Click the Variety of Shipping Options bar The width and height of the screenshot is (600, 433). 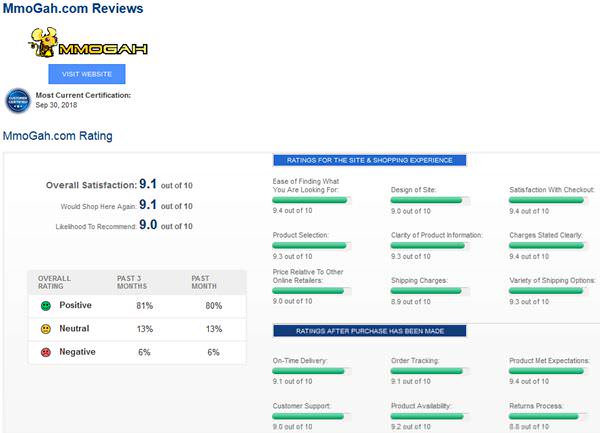pos(548,291)
